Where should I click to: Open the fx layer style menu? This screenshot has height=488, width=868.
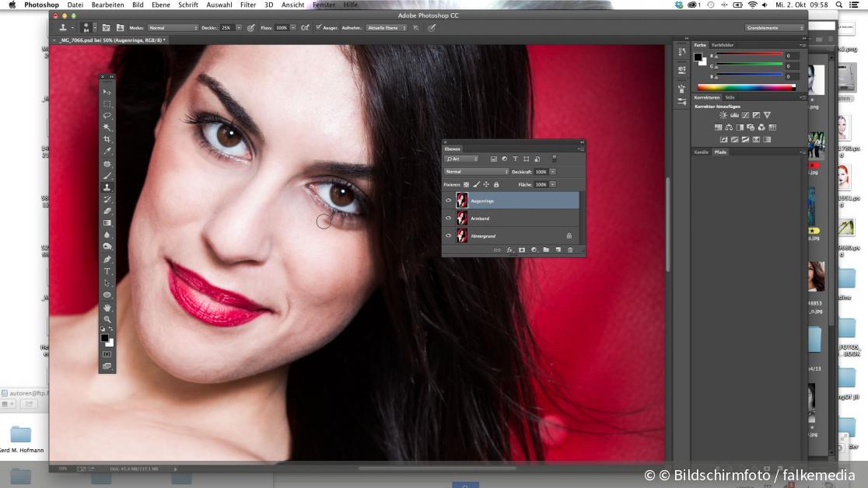509,250
